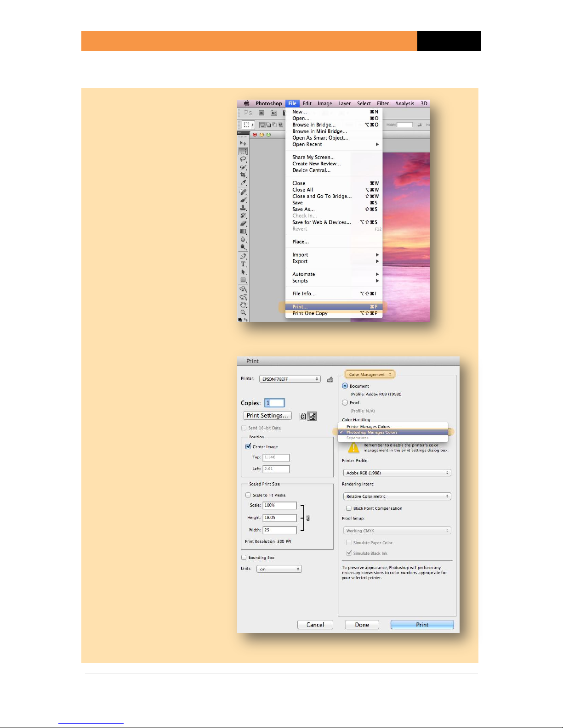
Task: Set landscape paper orientation icon
Action: coord(312,416)
